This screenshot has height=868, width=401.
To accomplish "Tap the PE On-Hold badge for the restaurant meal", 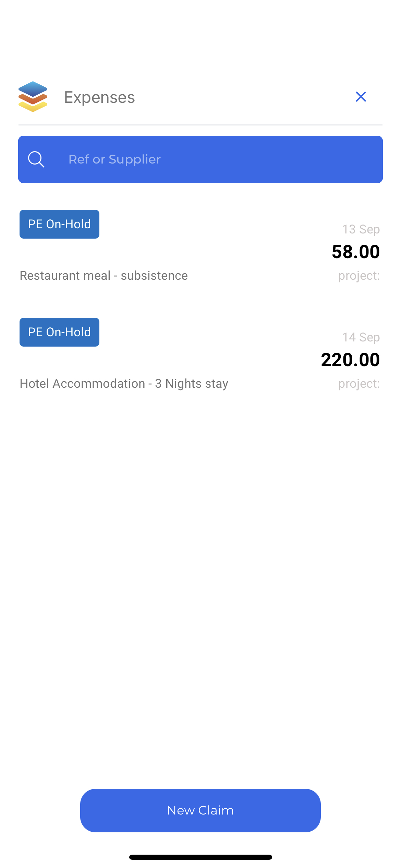I will [59, 224].
